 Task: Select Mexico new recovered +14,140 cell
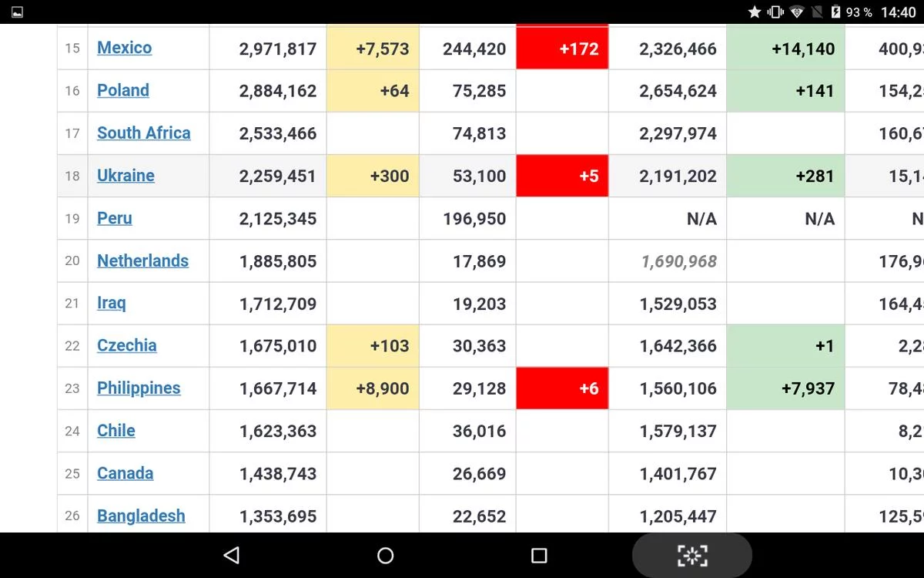[785, 49]
